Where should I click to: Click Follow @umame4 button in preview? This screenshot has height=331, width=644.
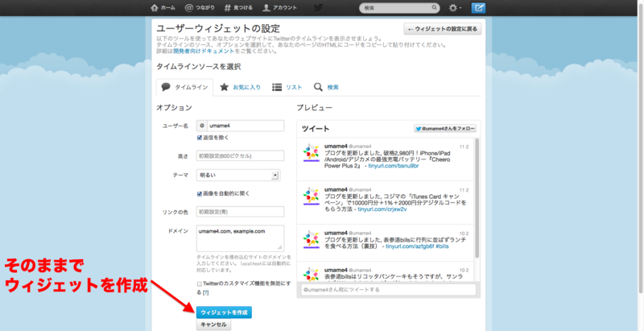(x=445, y=129)
